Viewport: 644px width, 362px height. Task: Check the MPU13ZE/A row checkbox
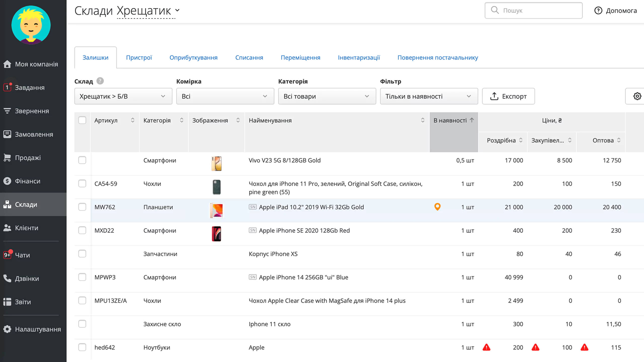[x=82, y=300]
